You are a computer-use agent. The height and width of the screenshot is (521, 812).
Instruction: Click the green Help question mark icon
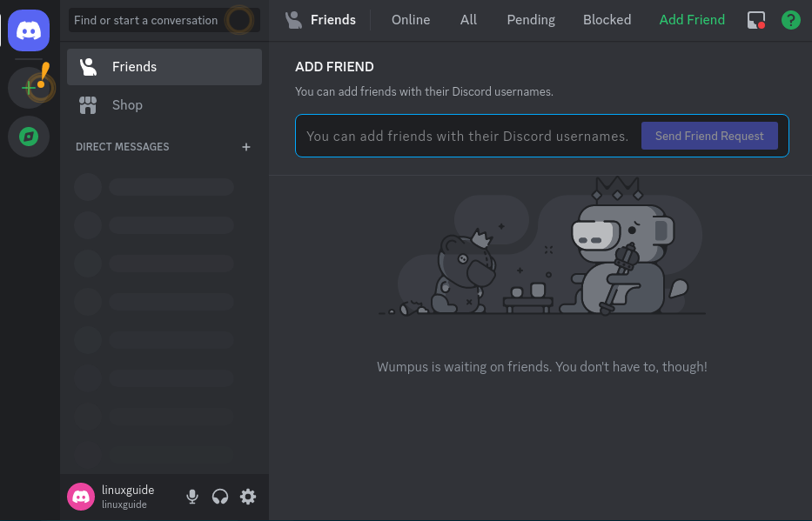790,20
